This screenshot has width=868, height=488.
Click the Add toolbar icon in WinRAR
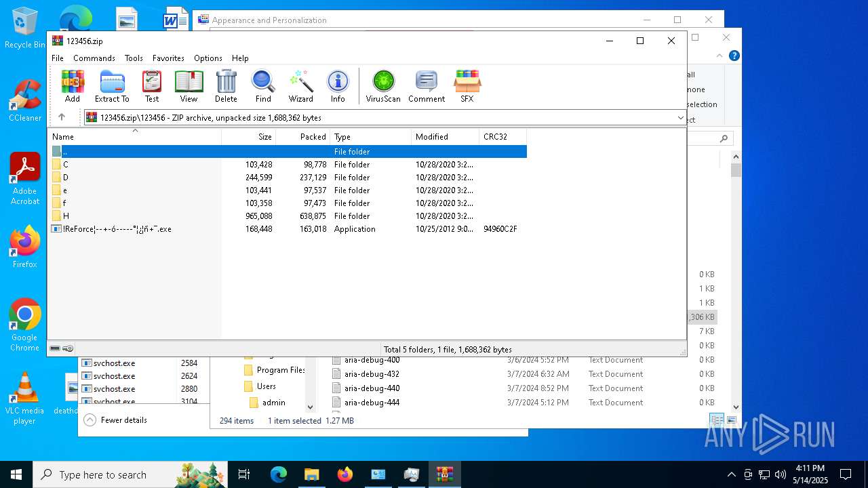coord(73,86)
